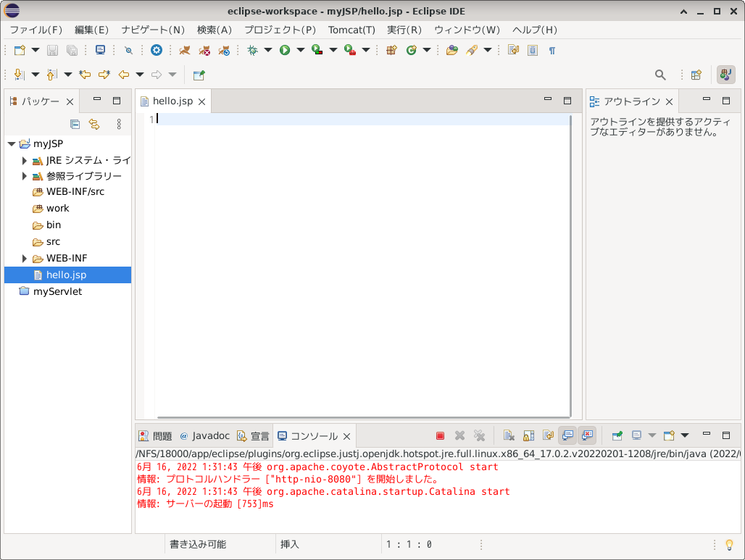Image resolution: width=745 pixels, height=560 pixels.
Task: Click the Save All icon
Action: [72, 50]
